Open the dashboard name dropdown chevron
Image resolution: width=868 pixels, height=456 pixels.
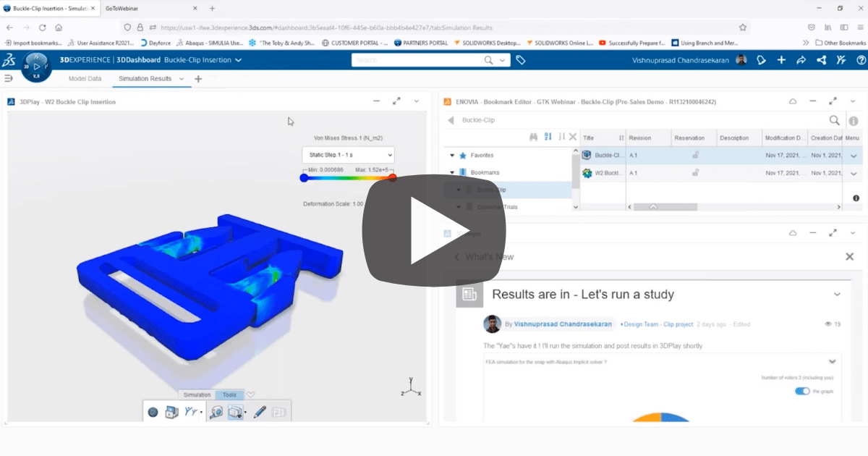[239, 60]
